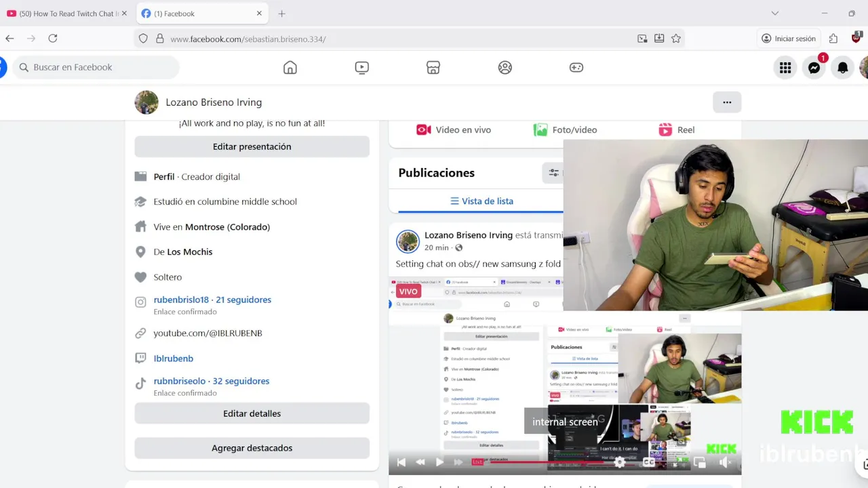Bookmark this page with the star icon
The height and width of the screenshot is (488, 868).
[676, 39]
